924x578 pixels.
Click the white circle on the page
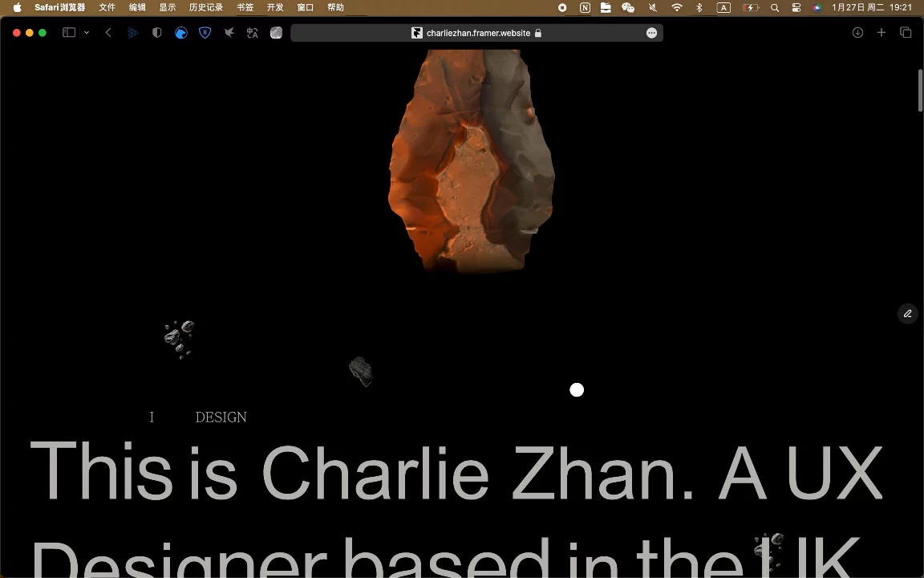pyautogui.click(x=577, y=390)
